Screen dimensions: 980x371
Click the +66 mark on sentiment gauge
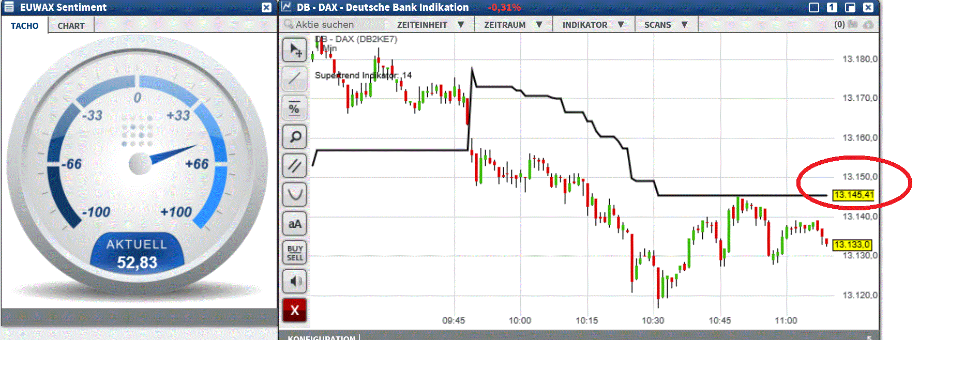coord(197,164)
